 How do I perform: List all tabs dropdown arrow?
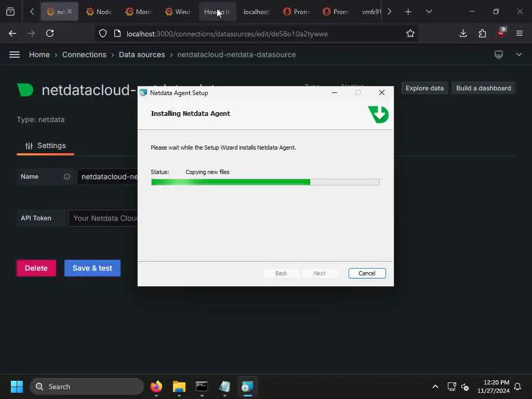[429, 11]
